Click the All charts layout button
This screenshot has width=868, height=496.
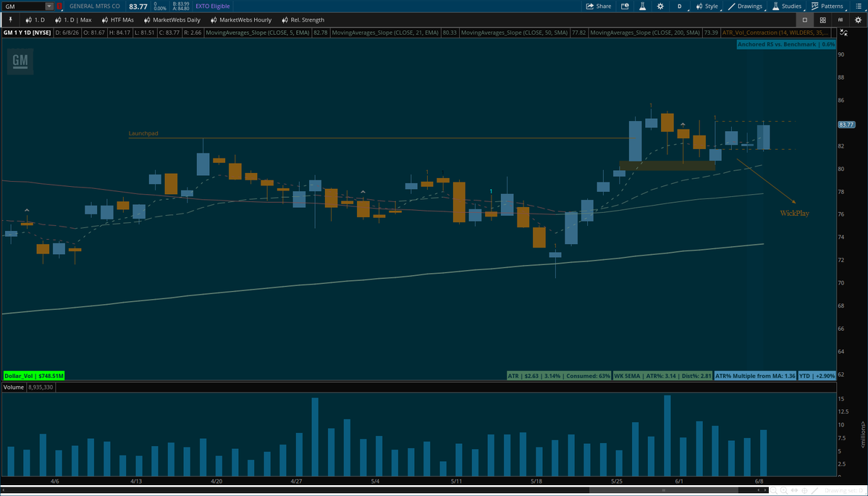pos(840,20)
